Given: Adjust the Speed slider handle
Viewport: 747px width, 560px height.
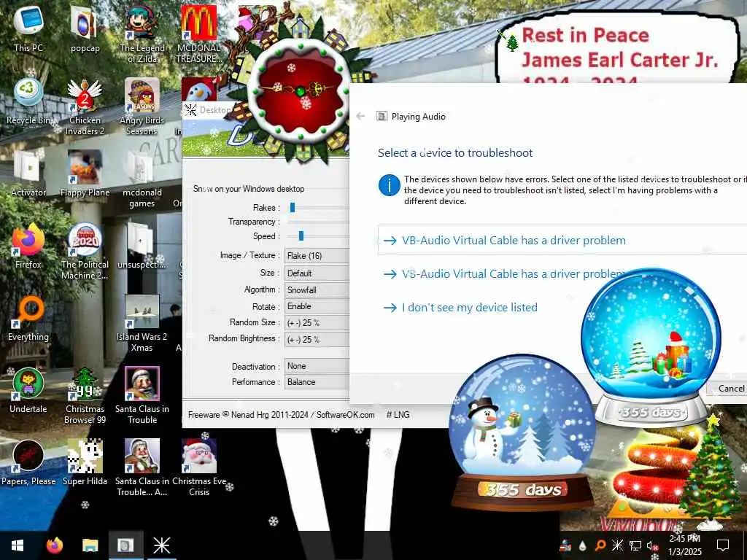Looking at the screenshot, I should click(x=301, y=236).
